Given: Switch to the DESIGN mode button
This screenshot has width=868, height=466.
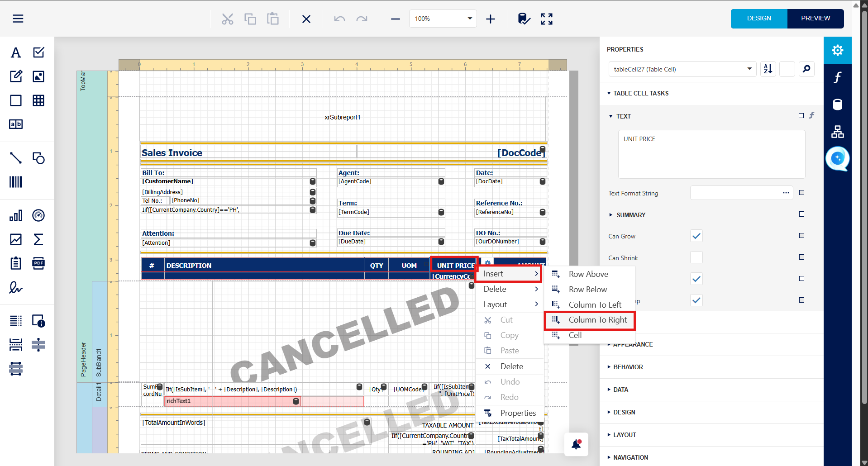Looking at the screenshot, I should (759, 19).
